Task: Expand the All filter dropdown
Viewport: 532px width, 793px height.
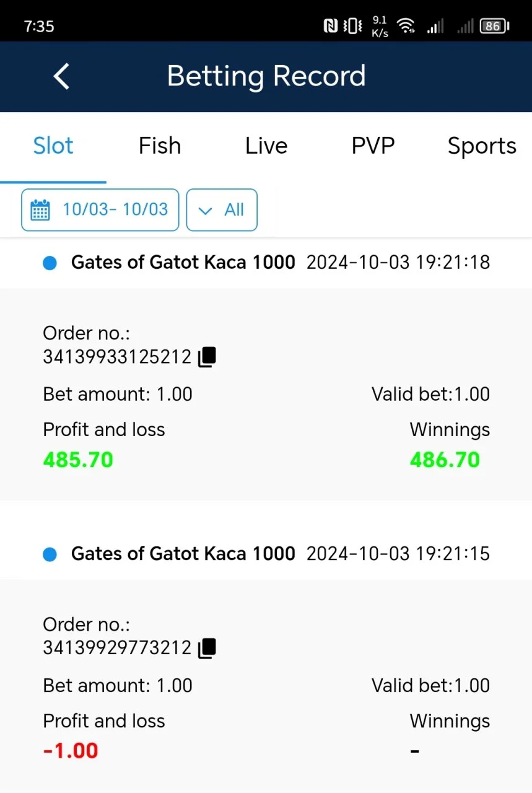Action: (x=222, y=210)
